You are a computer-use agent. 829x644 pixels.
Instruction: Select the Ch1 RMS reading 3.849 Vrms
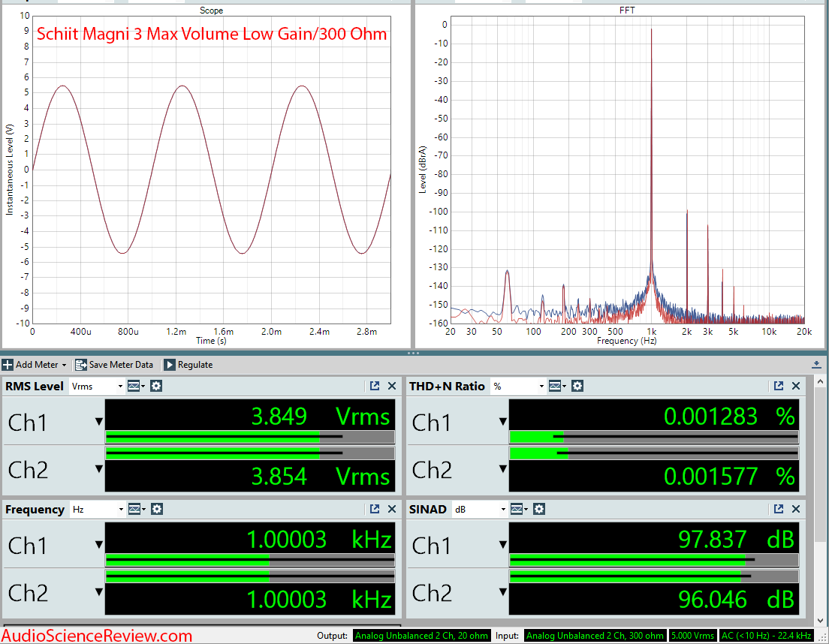pyautogui.click(x=321, y=417)
